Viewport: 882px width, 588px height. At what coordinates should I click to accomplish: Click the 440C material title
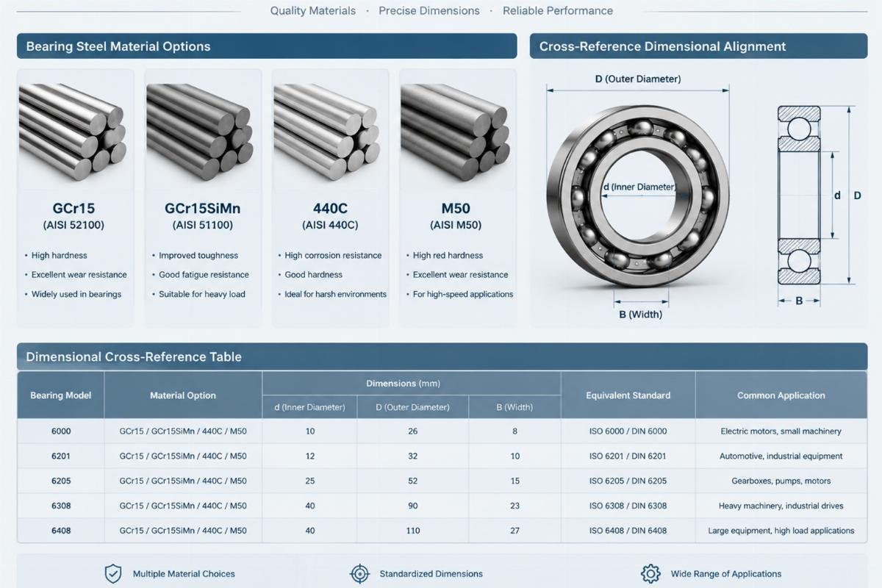tap(330, 208)
